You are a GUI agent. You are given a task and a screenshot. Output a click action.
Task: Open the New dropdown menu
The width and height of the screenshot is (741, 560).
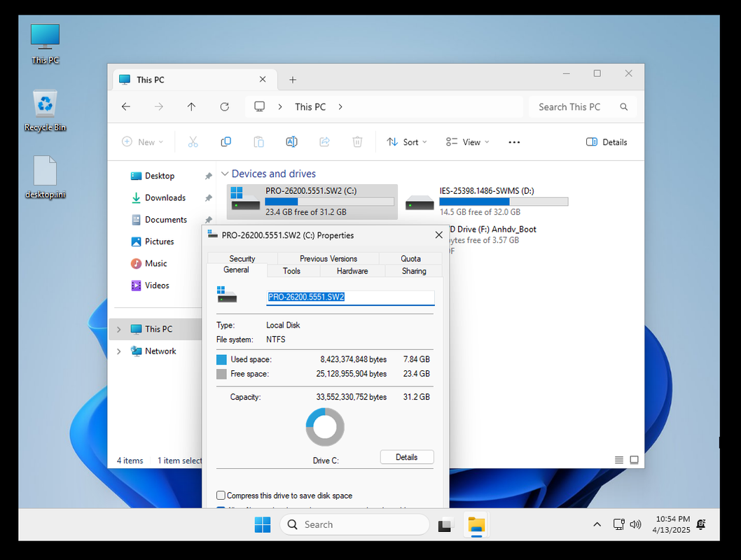point(142,142)
